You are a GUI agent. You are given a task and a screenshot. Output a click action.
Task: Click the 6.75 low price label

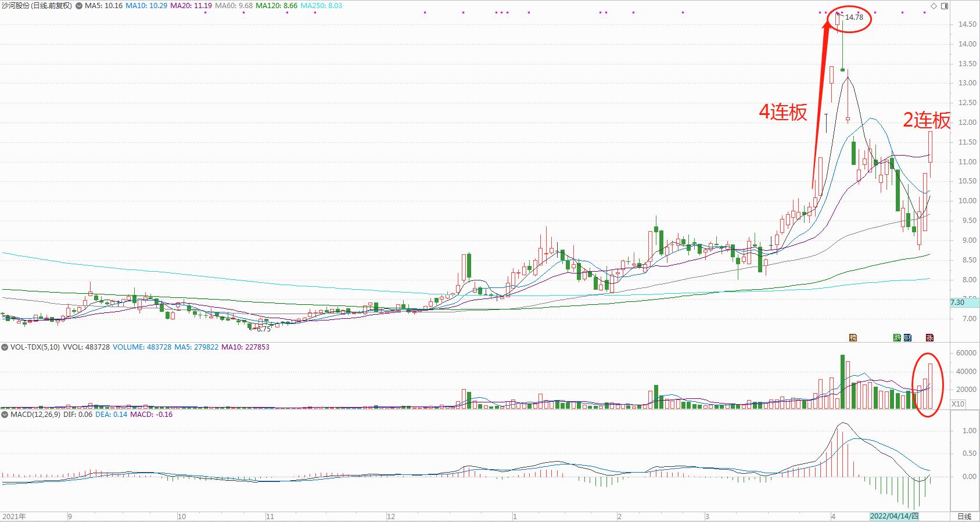coord(263,329)
